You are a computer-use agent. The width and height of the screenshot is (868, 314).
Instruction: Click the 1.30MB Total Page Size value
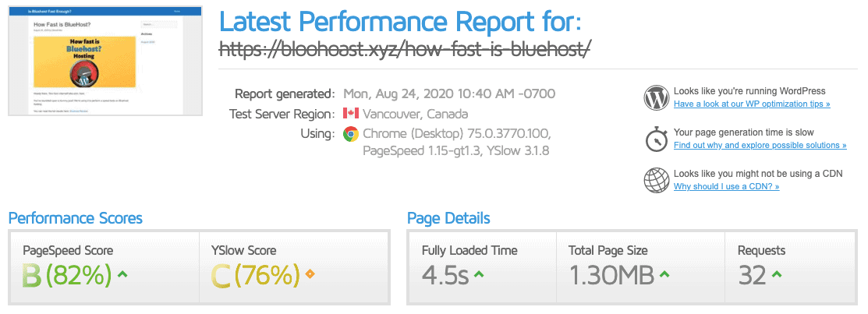(611, 275)
